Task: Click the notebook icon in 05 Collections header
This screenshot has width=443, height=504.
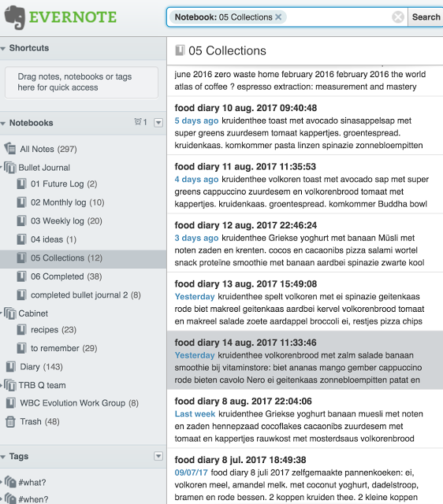Action: [180, 50]
